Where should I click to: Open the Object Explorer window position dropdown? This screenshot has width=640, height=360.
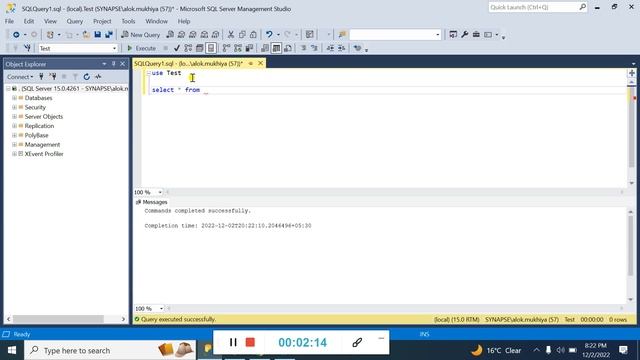tap(104, 64)
